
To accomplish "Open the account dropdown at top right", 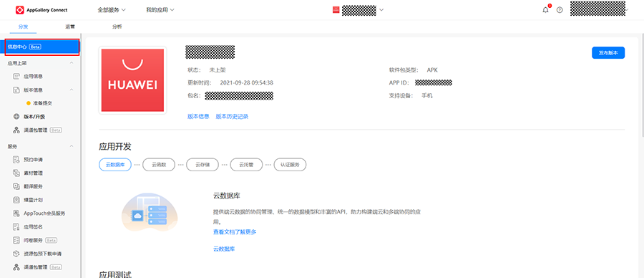I will click(600, 9).
